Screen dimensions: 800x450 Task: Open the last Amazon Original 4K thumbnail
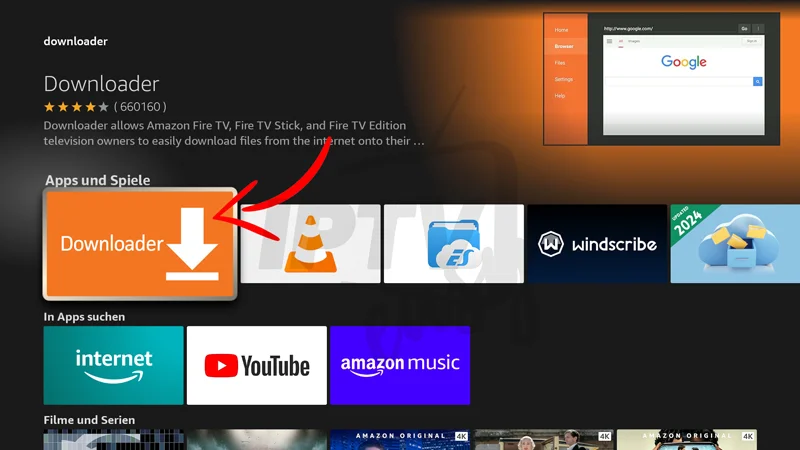pos(687,440)
